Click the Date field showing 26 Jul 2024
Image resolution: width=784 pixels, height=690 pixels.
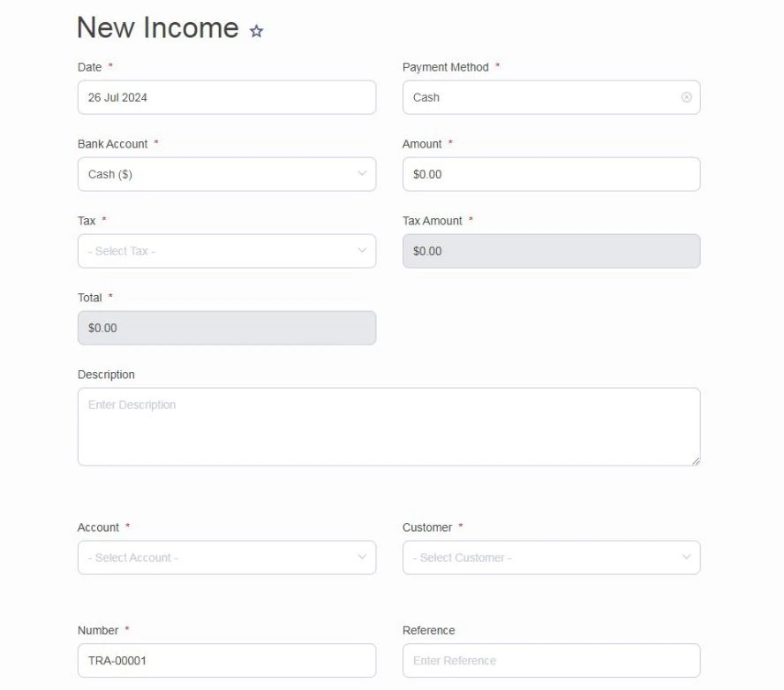coord(226,97)
